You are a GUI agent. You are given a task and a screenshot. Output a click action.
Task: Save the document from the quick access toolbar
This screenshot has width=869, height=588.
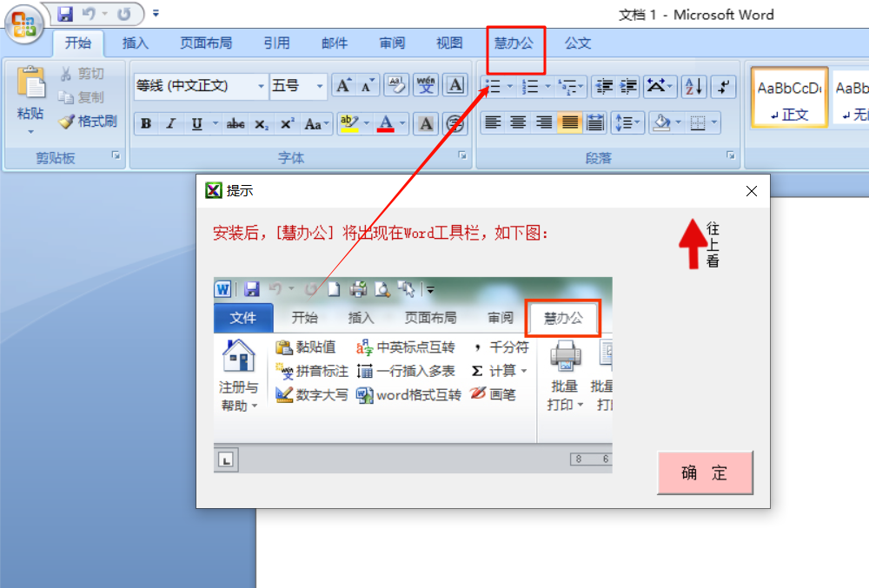[x=65, y=14]
